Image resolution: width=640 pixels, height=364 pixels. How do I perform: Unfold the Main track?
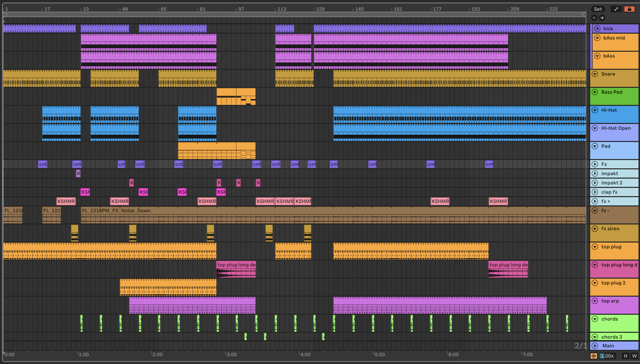[x=595, y=346]
